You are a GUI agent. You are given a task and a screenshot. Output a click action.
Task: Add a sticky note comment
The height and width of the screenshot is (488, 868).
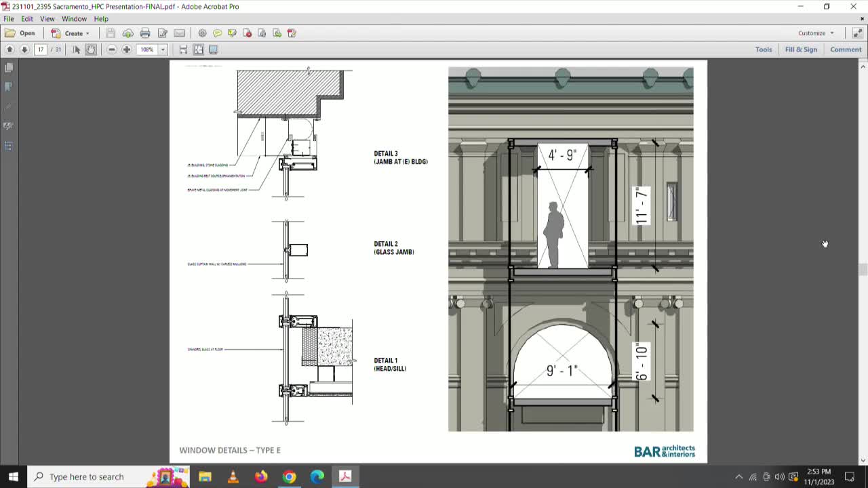217,33
